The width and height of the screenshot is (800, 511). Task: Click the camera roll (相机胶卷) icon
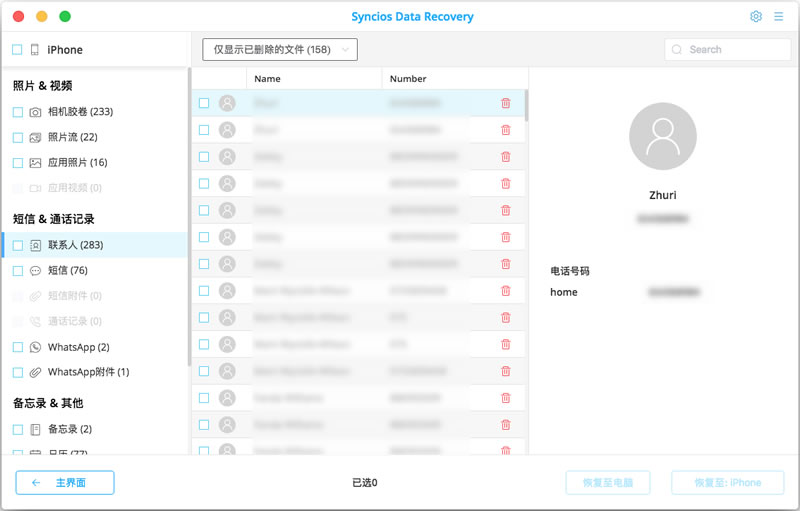[35, 112]
